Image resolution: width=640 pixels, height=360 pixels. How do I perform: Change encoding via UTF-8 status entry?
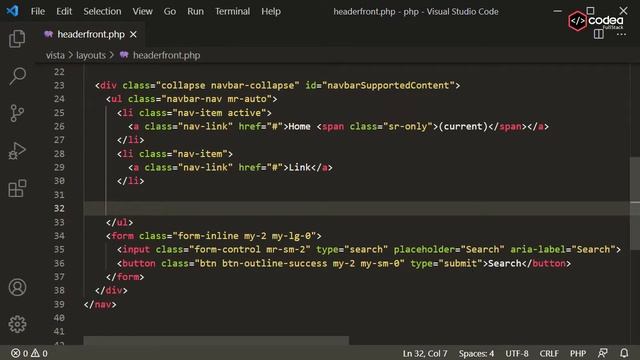click(x=517, y=353)
